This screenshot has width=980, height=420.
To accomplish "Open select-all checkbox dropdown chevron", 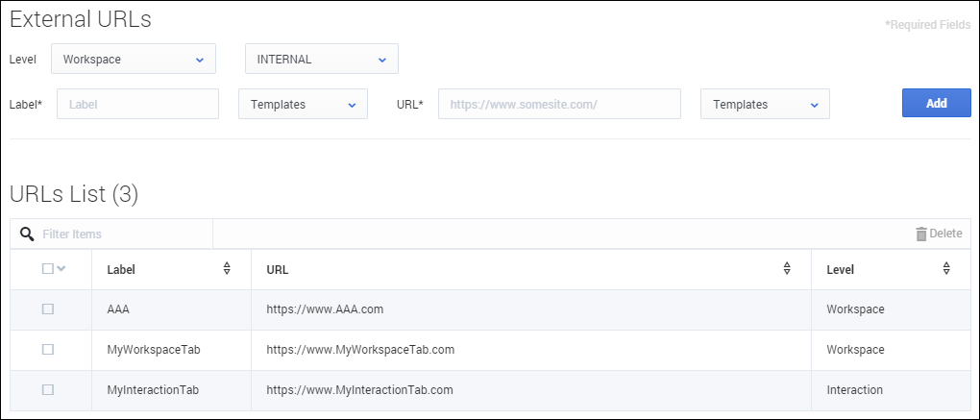I will (61, 269).
